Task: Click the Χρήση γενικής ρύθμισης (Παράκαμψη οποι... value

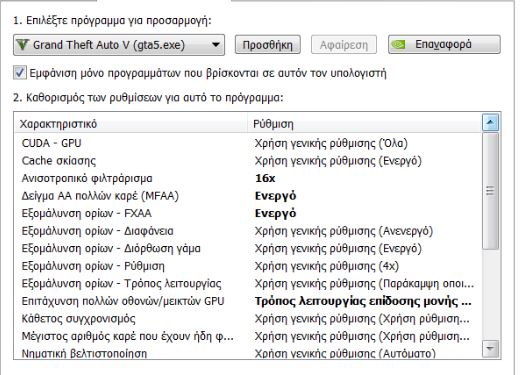Action: (x=364, y=284)
